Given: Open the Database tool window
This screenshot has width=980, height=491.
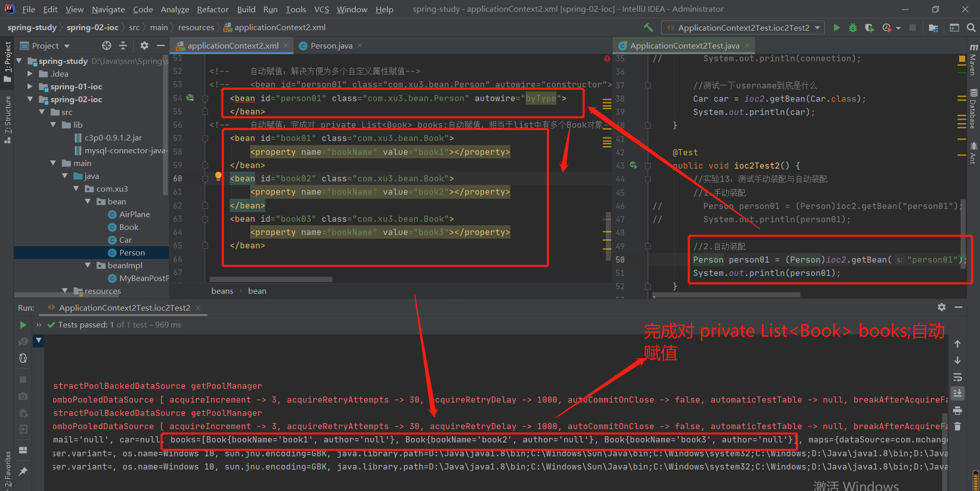Looking at the screenshot, I should 973,109.
